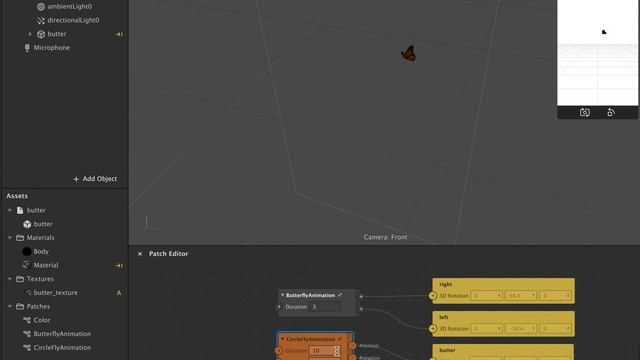Click the Duration stepper on CircleFlyAnimation
Viewport: 640px width, 360px height.
pyautogui.click(x=337, y=351)
